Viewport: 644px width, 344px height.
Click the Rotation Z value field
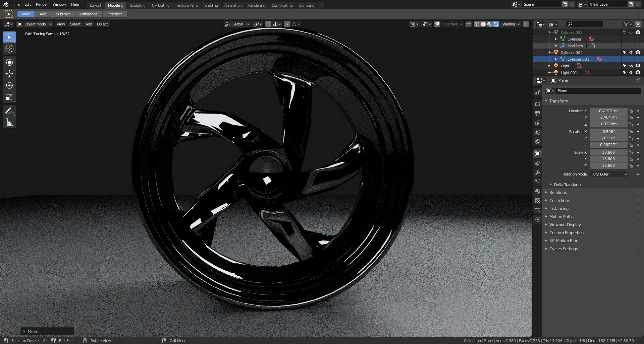pyautogui.click(x=608, y=145)
